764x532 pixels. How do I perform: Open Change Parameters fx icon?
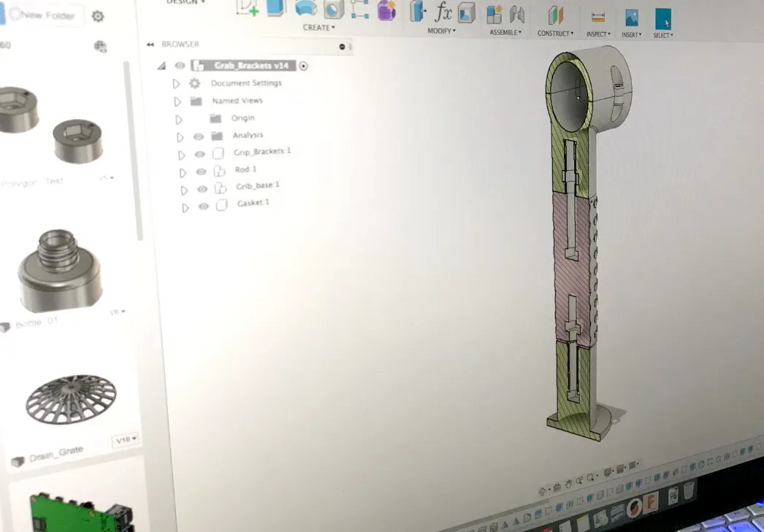[x=443, y=12]
